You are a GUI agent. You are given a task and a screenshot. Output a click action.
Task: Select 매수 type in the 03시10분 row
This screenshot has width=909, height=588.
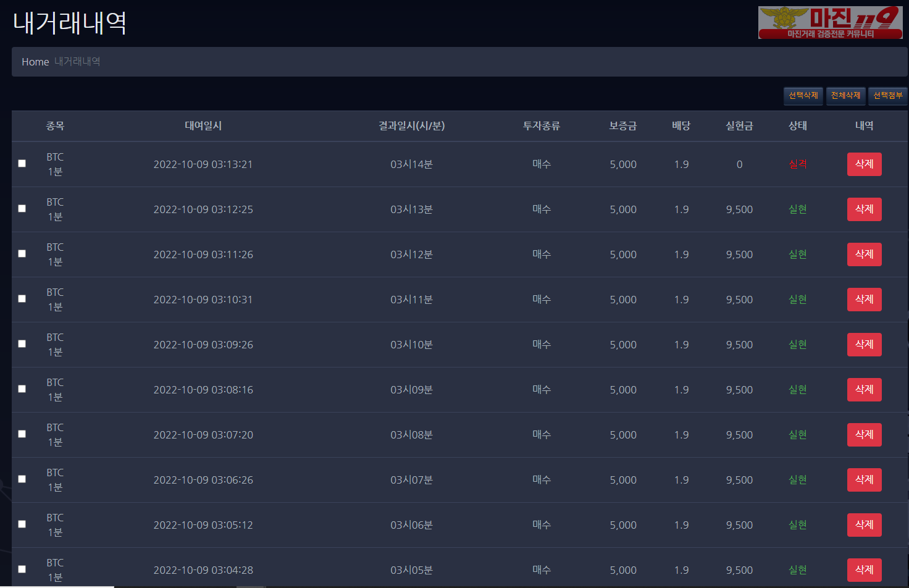[542, 345]
